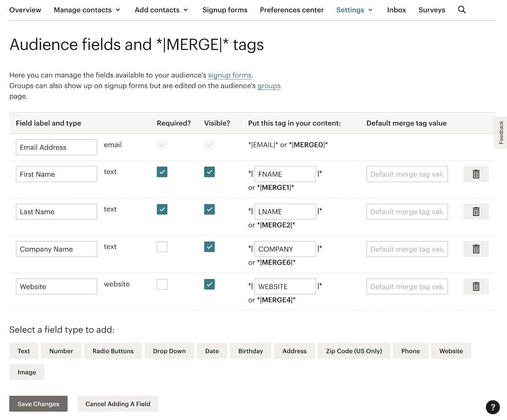507x420 pixels.
Task: Click the First Name label field
Action: click(57, 174)
